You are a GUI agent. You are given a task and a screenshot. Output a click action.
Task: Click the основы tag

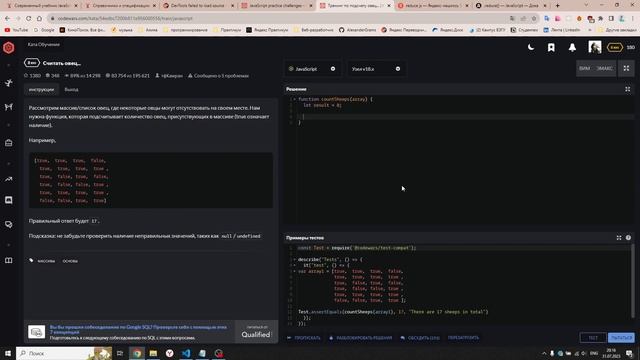[x=70, y=261]
